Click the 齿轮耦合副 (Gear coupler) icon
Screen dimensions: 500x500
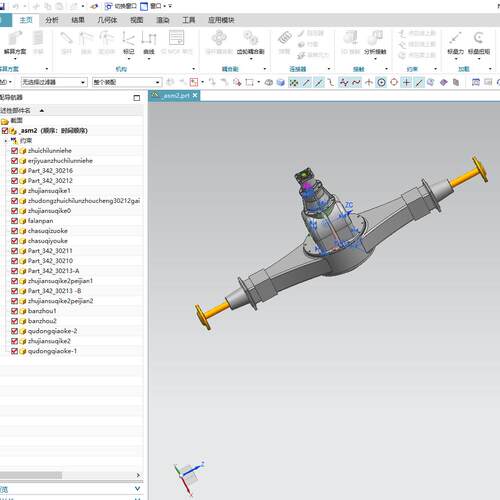click(x=251, y=42)
